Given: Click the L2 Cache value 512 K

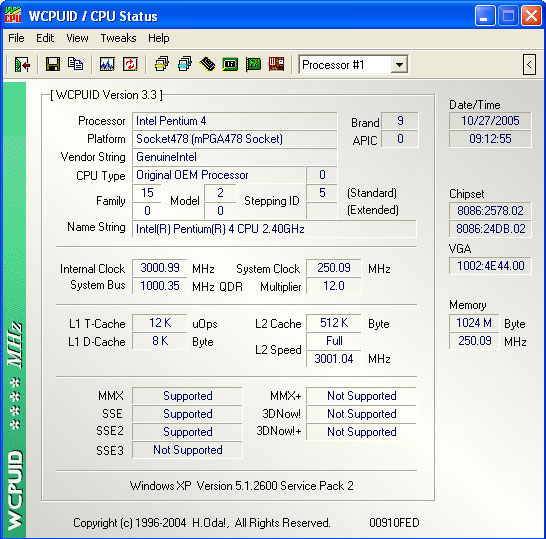Looking at the screenshot, I should pos(334,323).
